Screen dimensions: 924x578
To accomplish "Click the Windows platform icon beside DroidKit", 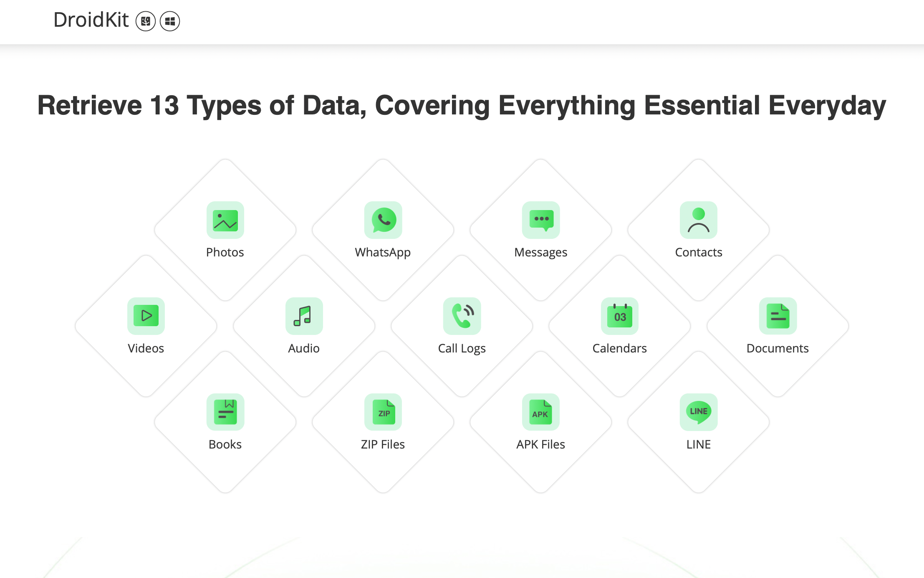I will coord(170,21).
